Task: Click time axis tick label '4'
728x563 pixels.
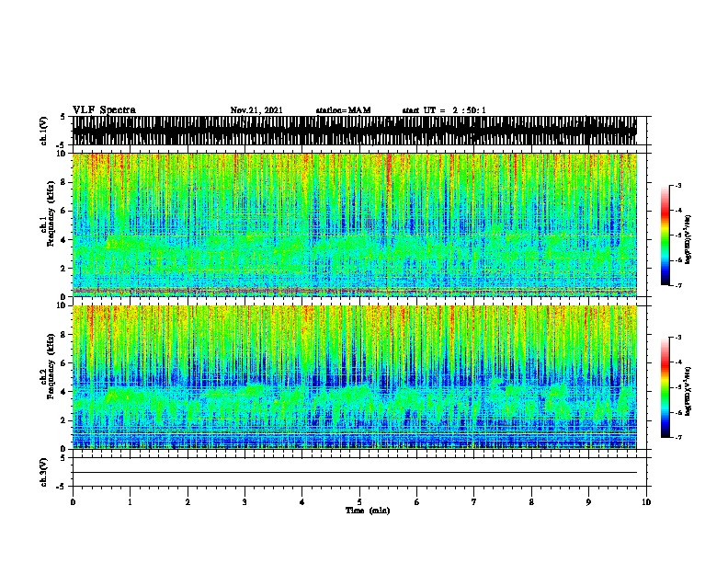Action: 302,501
